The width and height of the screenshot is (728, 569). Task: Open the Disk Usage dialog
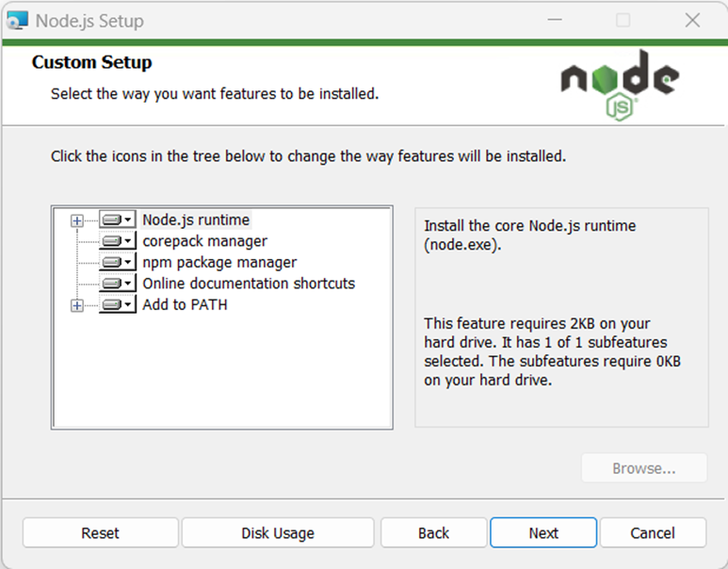pos(278,533)
